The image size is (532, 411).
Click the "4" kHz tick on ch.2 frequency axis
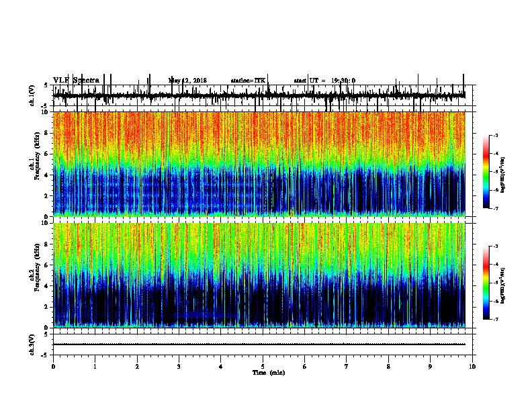(47, 286)
